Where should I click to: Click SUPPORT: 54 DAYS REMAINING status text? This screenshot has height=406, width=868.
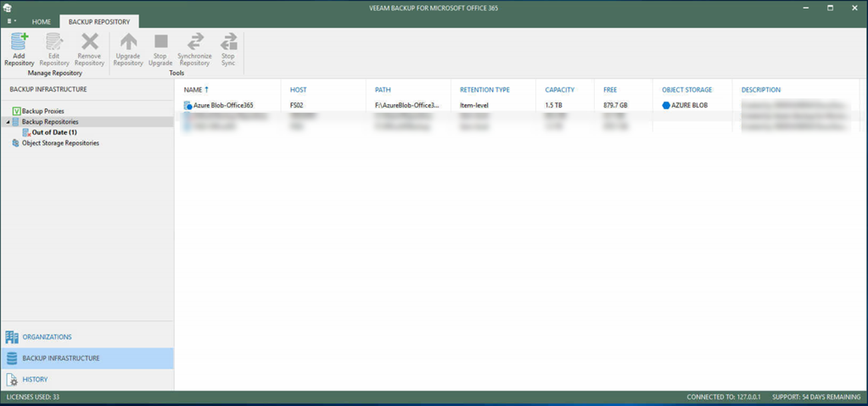(x=816, y=398)
